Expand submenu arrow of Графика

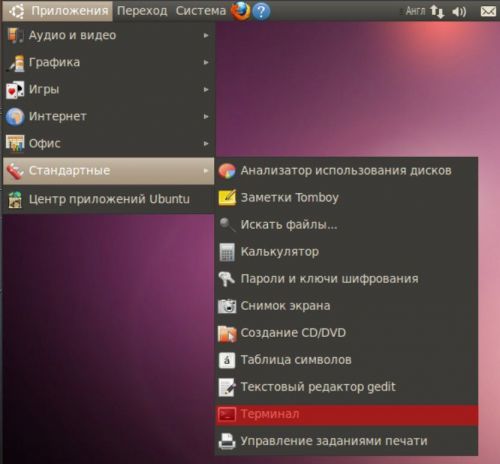[206, 62]
